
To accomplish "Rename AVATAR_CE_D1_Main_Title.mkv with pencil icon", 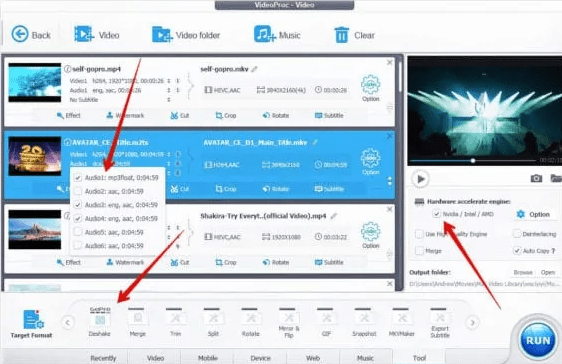I will point(315,142).
